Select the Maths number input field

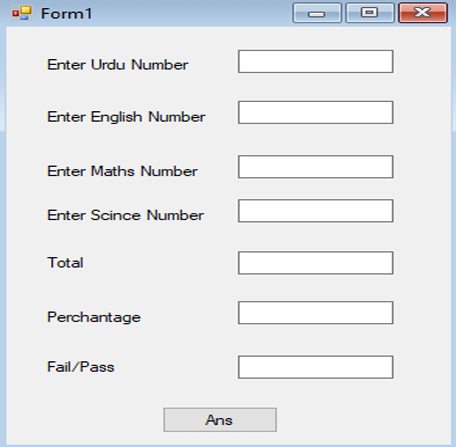click(x=316, y=167)
